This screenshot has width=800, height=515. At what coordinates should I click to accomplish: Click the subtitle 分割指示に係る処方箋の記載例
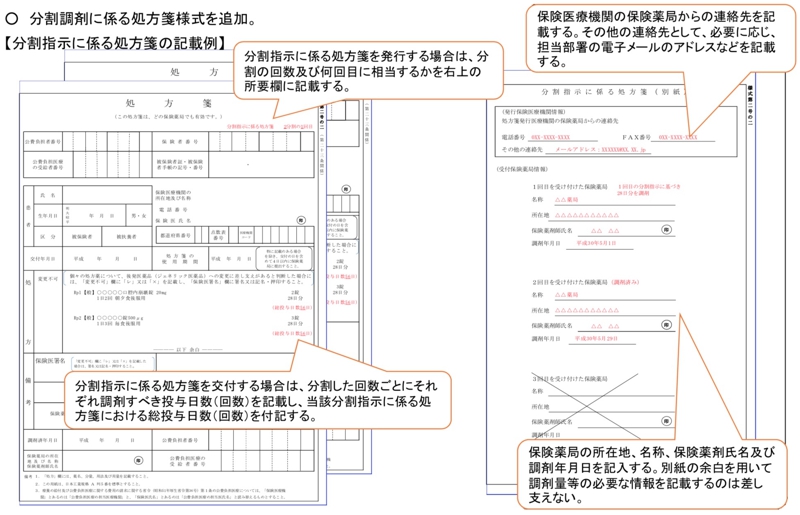[115, 43]
